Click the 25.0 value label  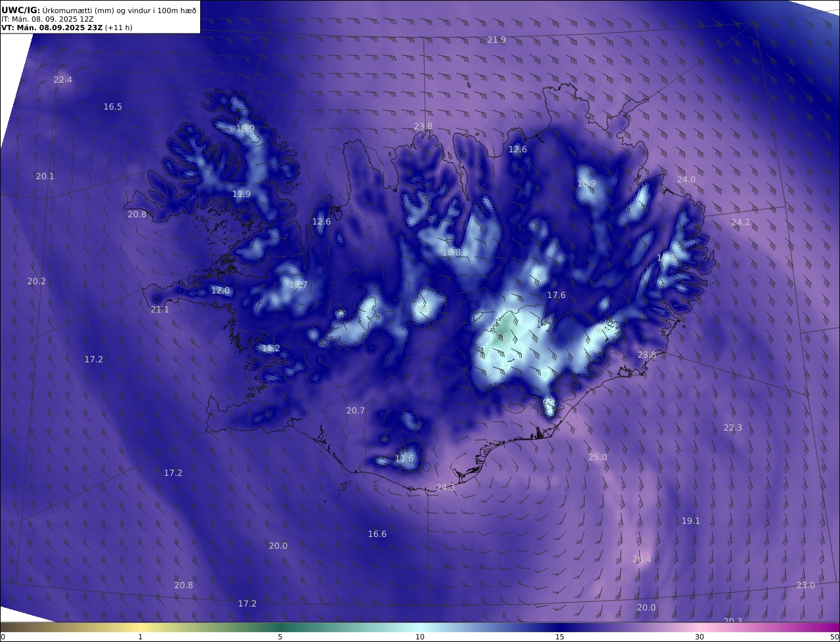[598, 458]
